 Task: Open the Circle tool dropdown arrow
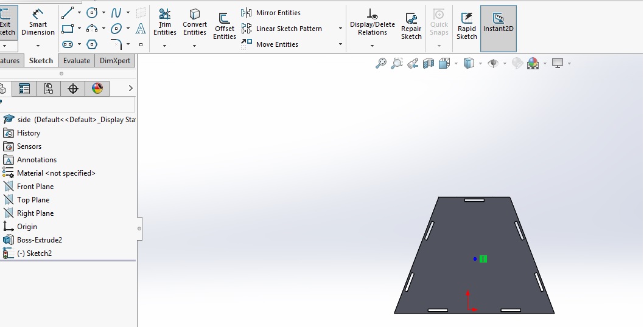103,13
